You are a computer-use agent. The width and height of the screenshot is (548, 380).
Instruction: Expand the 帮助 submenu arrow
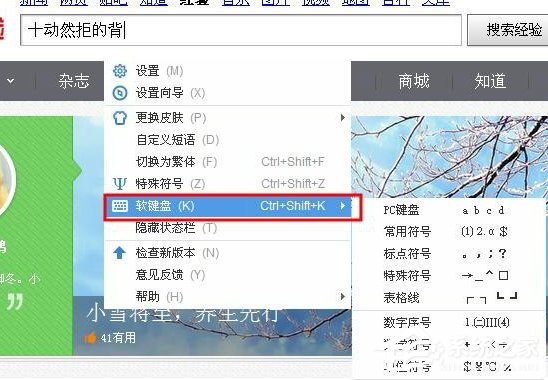pos(343,297)
